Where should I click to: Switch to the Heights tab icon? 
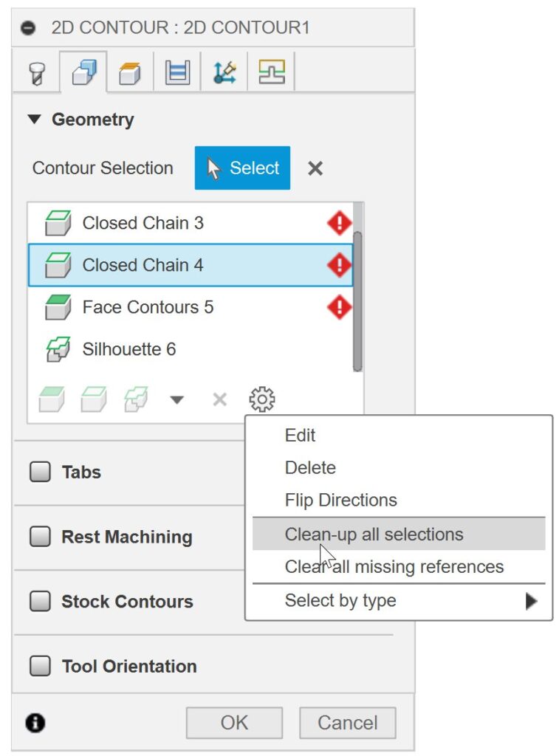click(130, 74)
